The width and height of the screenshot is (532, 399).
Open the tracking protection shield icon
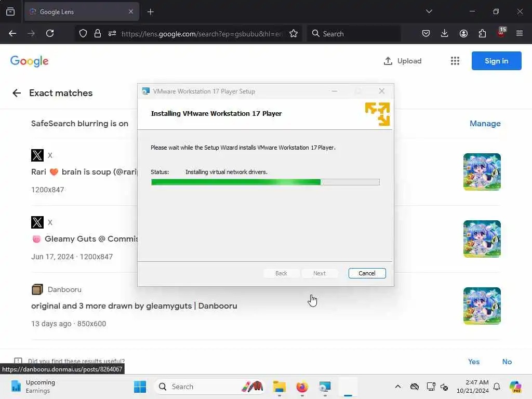coord(83,33)
